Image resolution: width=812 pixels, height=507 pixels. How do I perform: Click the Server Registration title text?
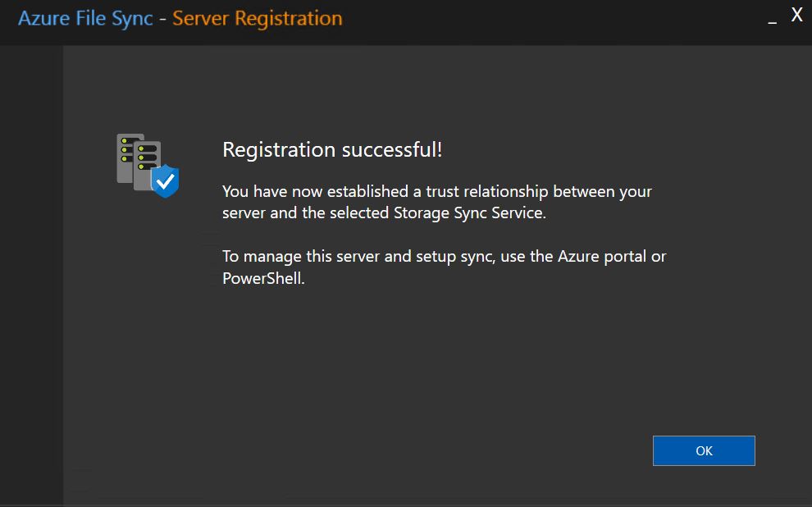[x=256, y=17]
